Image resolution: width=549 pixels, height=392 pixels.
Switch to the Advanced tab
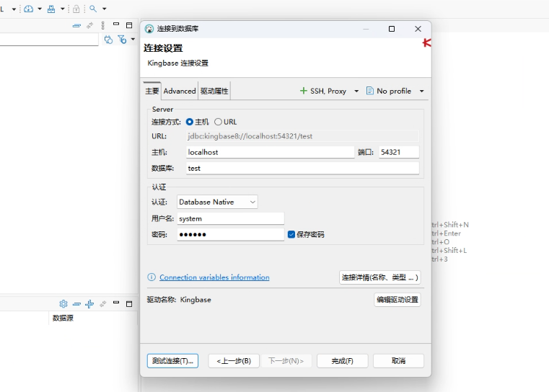click(x=180, y=91)
